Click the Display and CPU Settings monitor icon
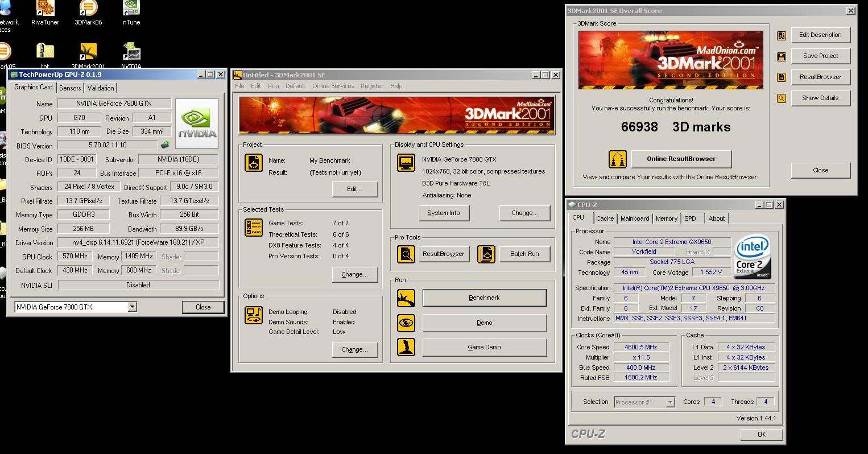The width and height of the screenshot is (868, 454). pyautogui.click(x=406, y=163)
